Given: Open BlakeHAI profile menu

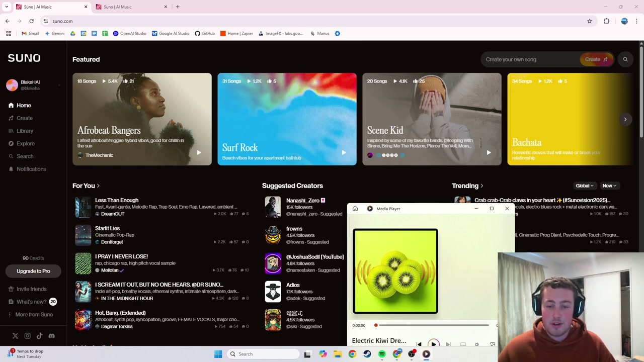Looking at the screenshot, I should click(33, 85).
